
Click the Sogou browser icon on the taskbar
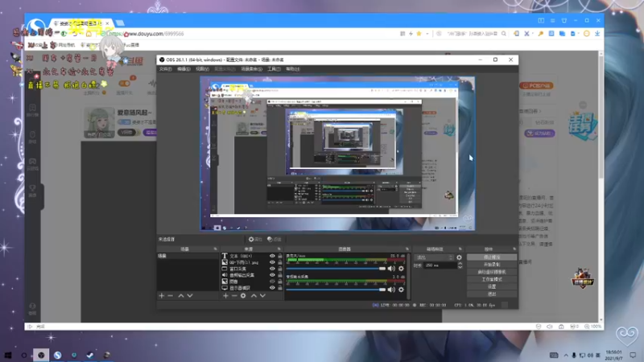tap(57, 355)
